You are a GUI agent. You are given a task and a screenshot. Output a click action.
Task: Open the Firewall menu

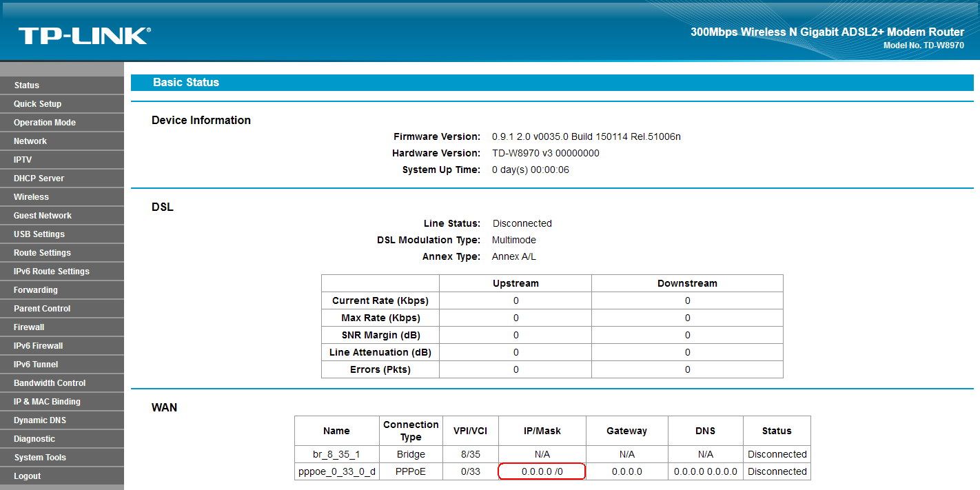coord(62,327)
